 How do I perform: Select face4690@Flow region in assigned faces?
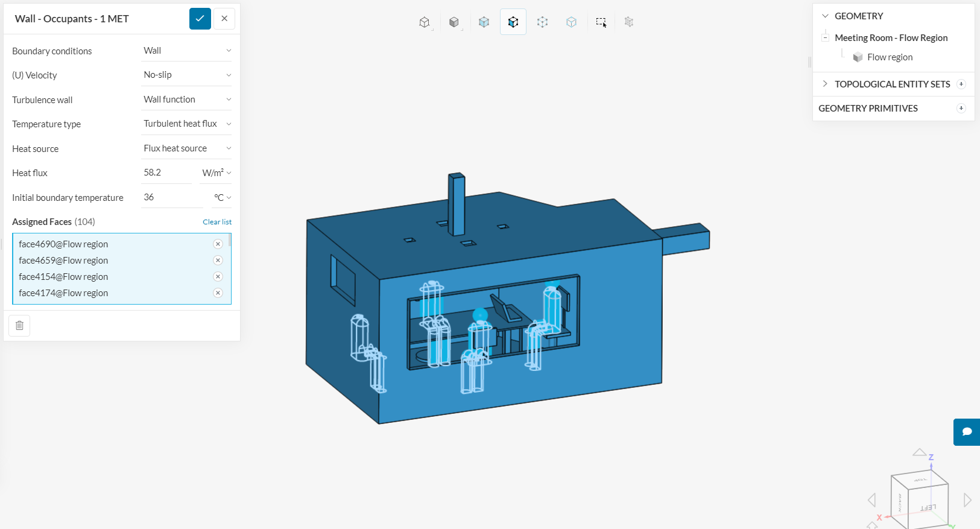pyautogui.click(x=63, y=244)
